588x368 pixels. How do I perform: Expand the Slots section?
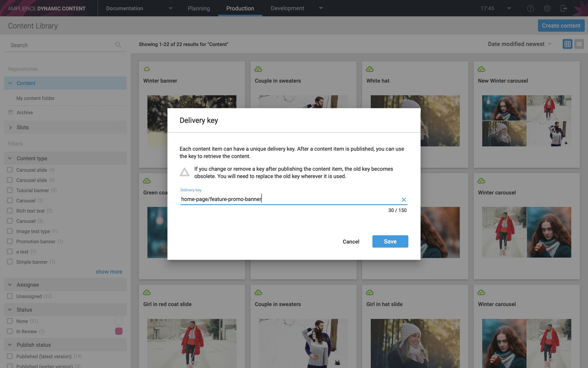[10, 127]
